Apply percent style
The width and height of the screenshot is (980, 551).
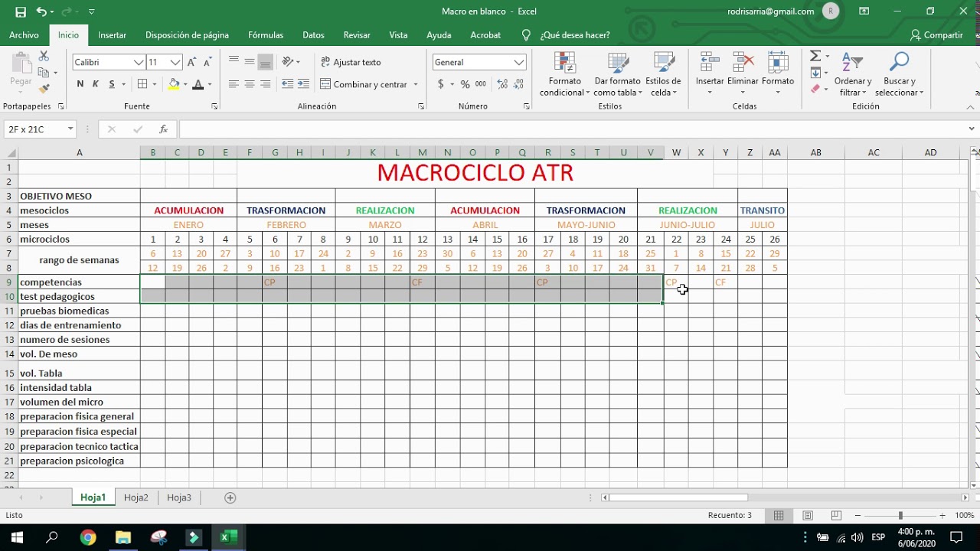tap(465, 84)
